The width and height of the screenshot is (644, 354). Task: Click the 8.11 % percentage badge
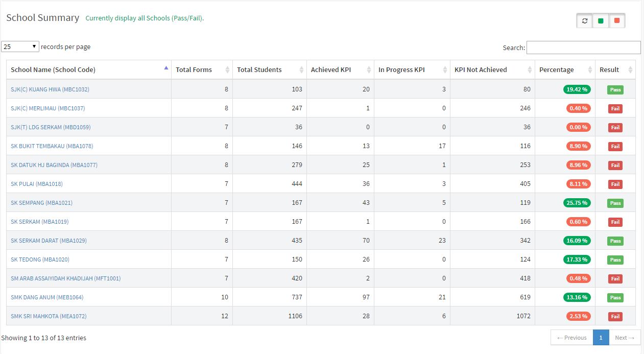(578, 184)
